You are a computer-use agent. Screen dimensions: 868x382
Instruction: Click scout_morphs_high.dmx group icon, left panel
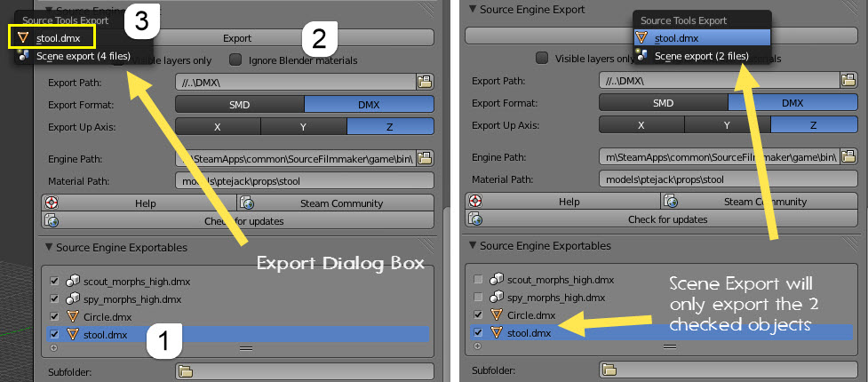pos(73,282)
